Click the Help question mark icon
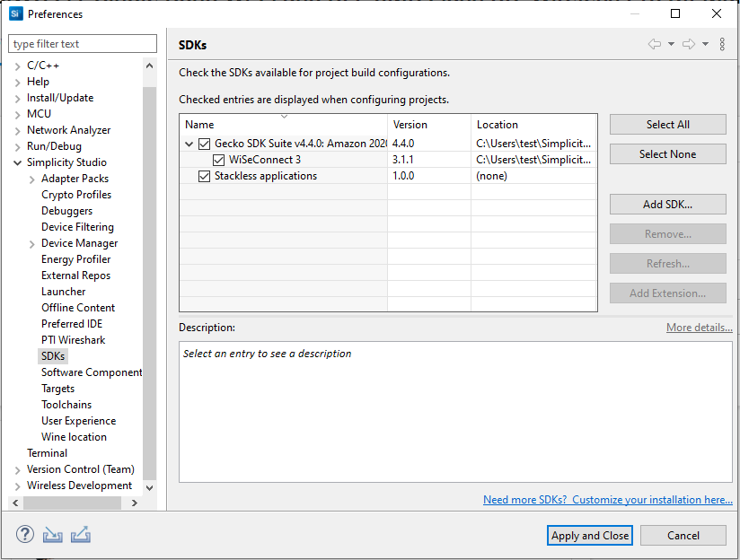The image size is (740, 560). (x=24, y=535)
